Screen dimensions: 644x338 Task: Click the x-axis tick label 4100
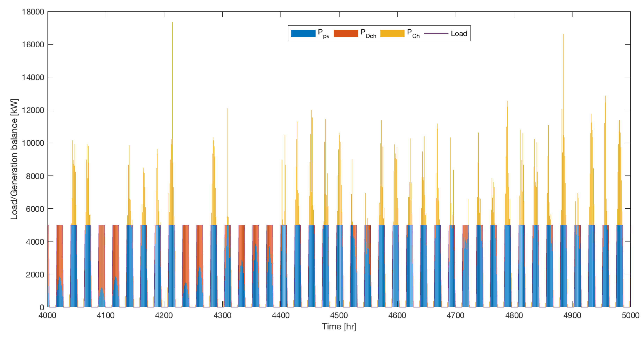click(x=106, y=315)
